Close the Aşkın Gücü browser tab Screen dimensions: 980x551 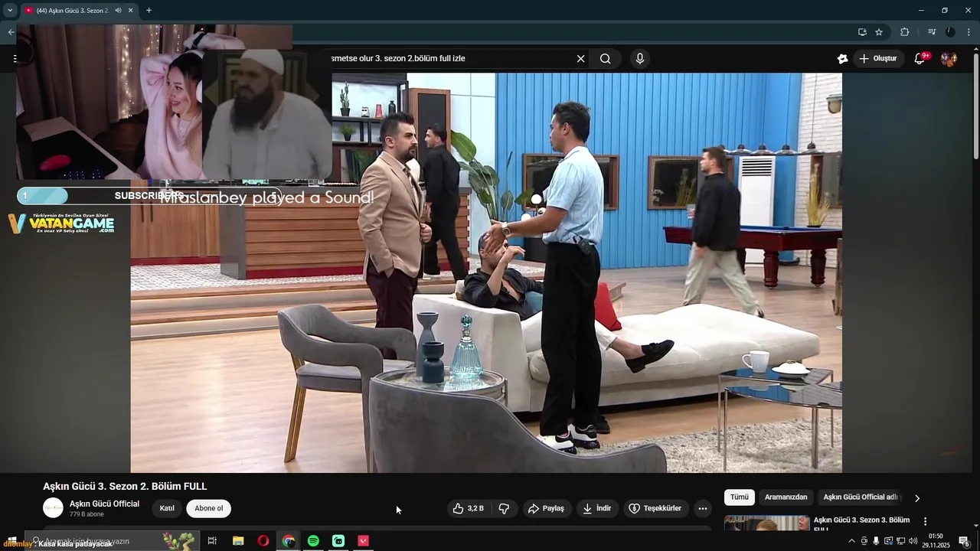(x=130, y=11)
